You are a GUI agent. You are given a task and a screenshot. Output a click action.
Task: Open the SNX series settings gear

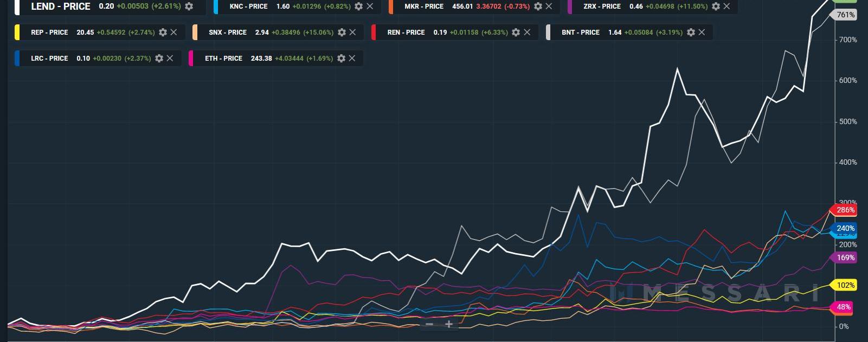342,33
